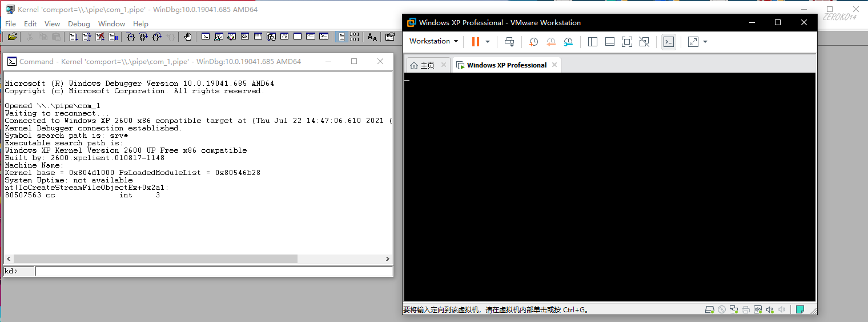The height and width of the screenshot is (322, 868).
Task: Expand the power options arrow beside pause
Action: coord(488,42)
